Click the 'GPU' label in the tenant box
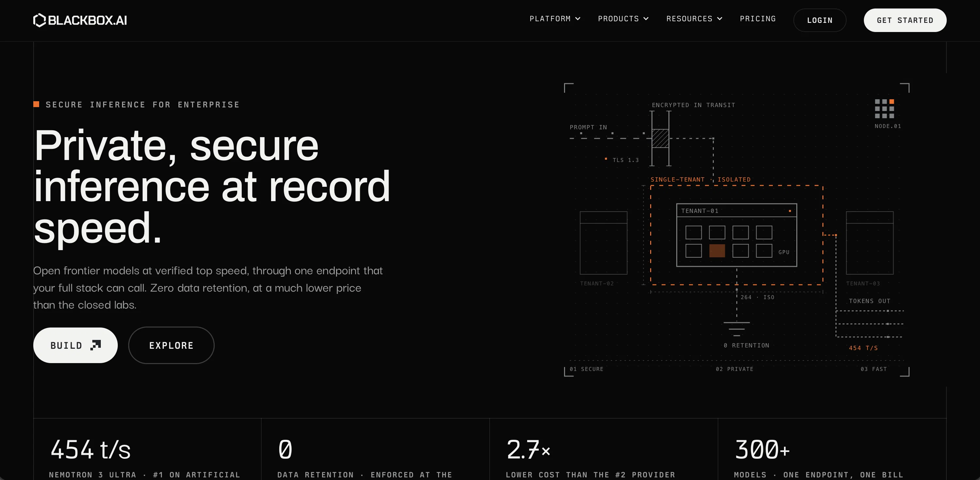 pos(784,252)
